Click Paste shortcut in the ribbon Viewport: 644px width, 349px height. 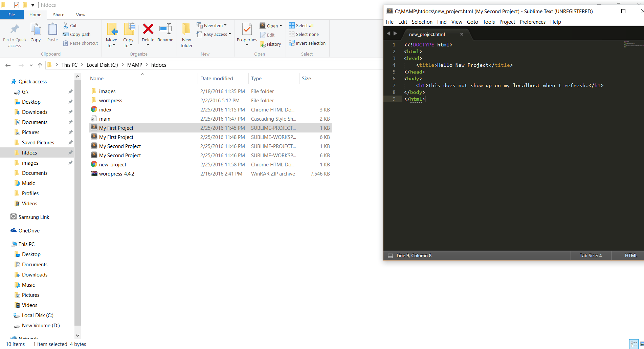click(81, 43)
